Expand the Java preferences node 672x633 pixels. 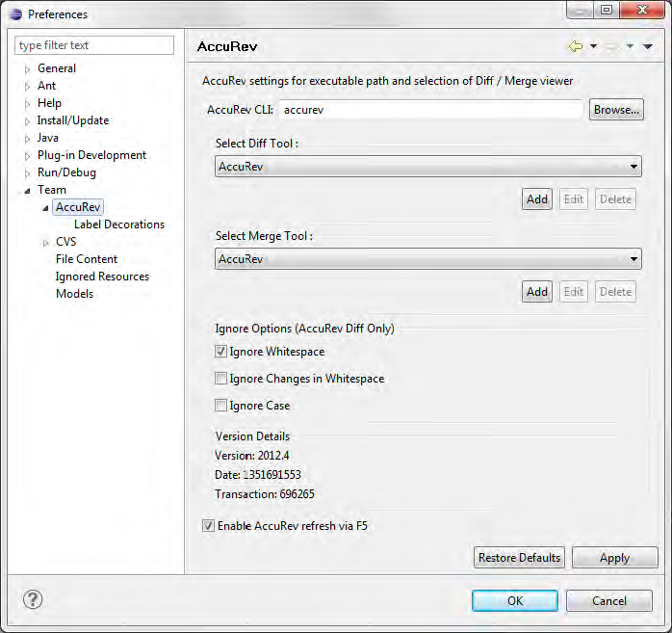pos(27,138)
